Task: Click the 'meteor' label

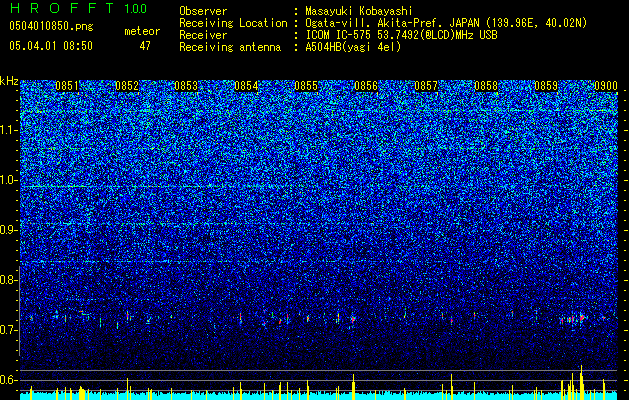Action: pyautogui.click(x=142, y=31)
